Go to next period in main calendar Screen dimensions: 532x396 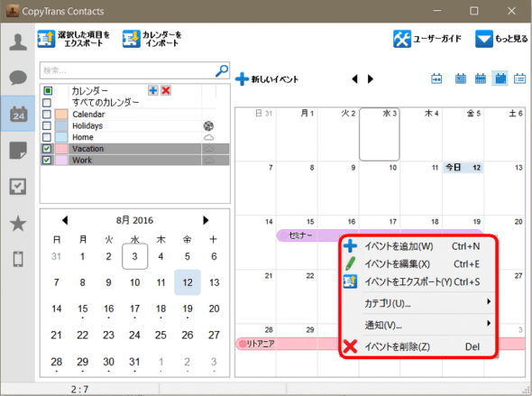click(x=371, y=79)
